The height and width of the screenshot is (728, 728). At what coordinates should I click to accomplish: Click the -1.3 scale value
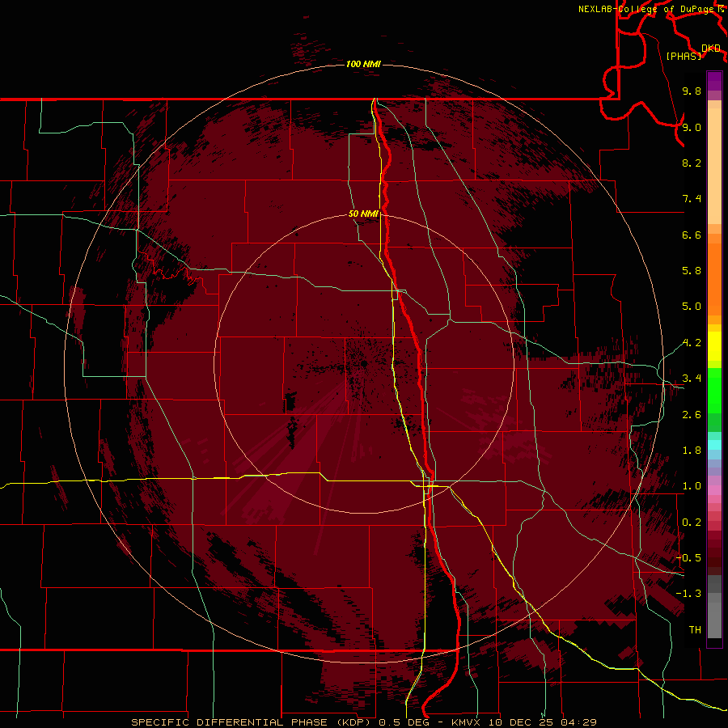click(x=688, y=594)
